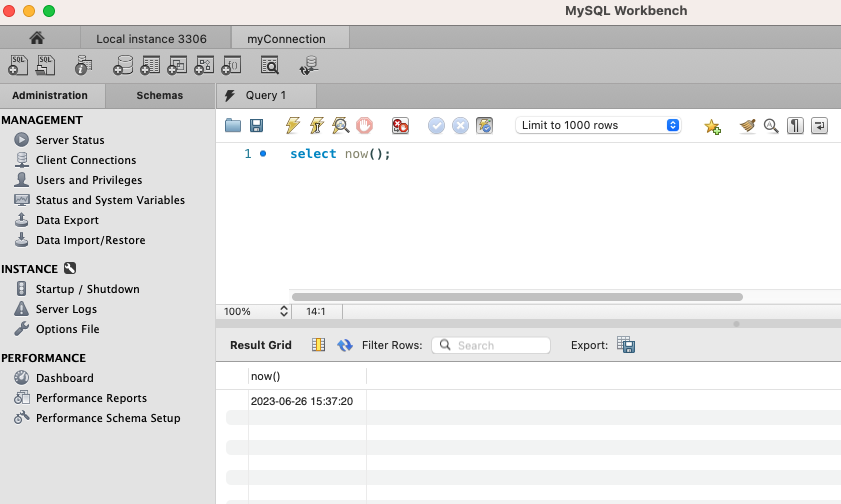Click the wrench icon beside INSTANCE
This screenshot has width=841, height=504.
pyautogui.click(x=70, y=268)
